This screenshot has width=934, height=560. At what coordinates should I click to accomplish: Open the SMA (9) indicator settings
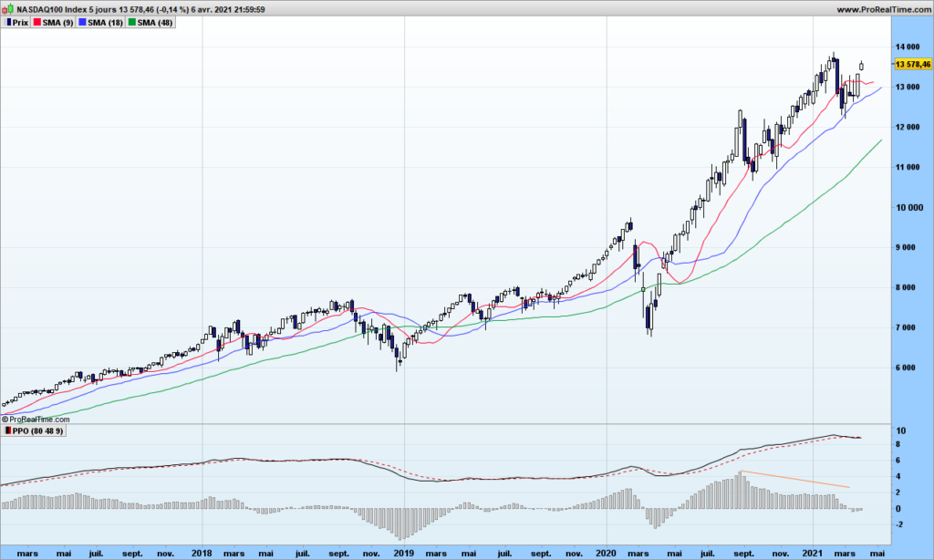pos(53,23)
